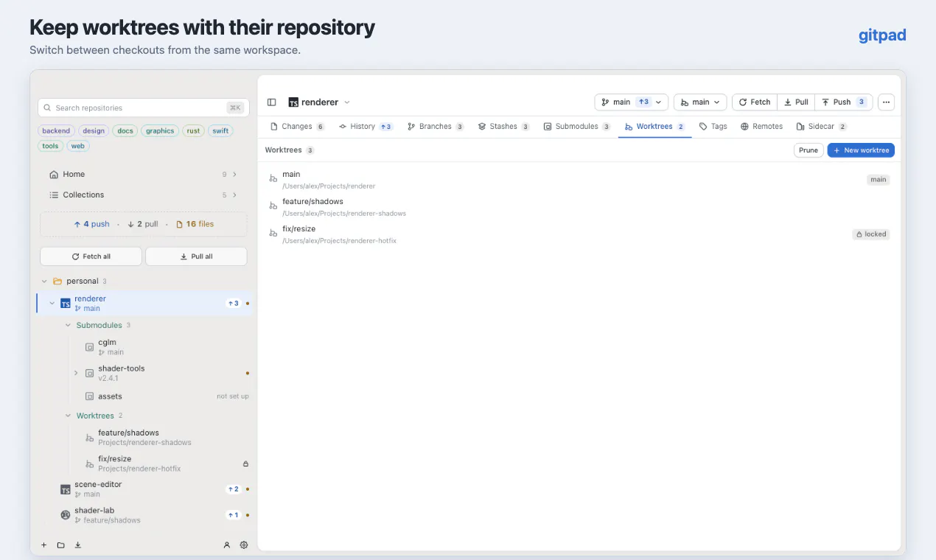
Task: Toggle the graphics tag filter
Action: tap(160, 131)
